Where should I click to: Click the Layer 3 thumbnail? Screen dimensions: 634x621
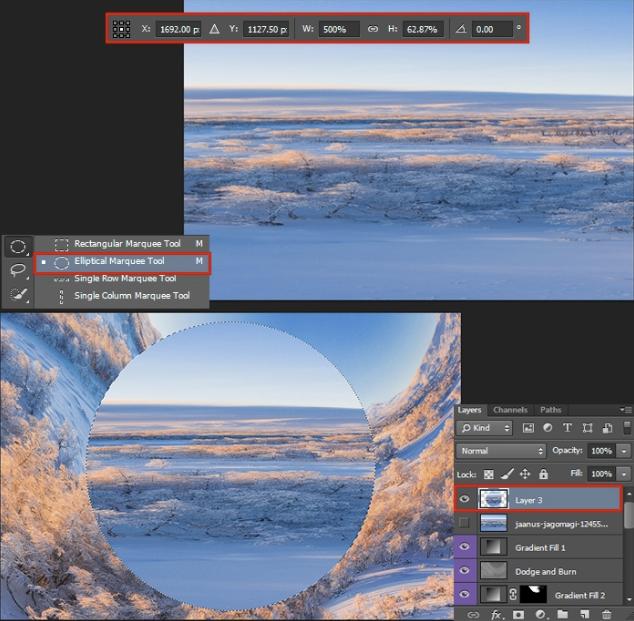pyautogui.click(x=493, y=499)
